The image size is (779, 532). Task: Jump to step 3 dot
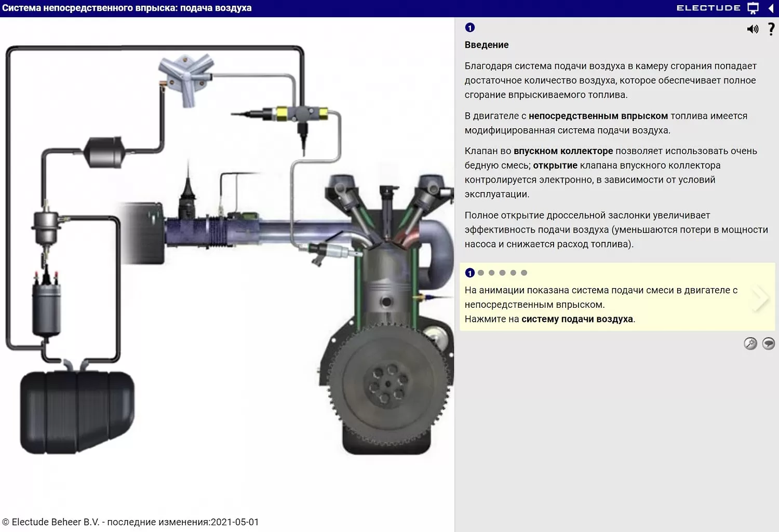(x=492, y=272)
